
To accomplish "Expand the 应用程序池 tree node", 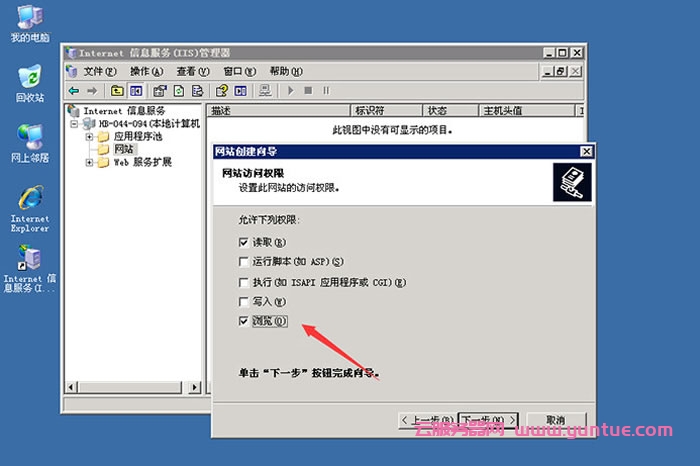I will click(x=89, y=136).
